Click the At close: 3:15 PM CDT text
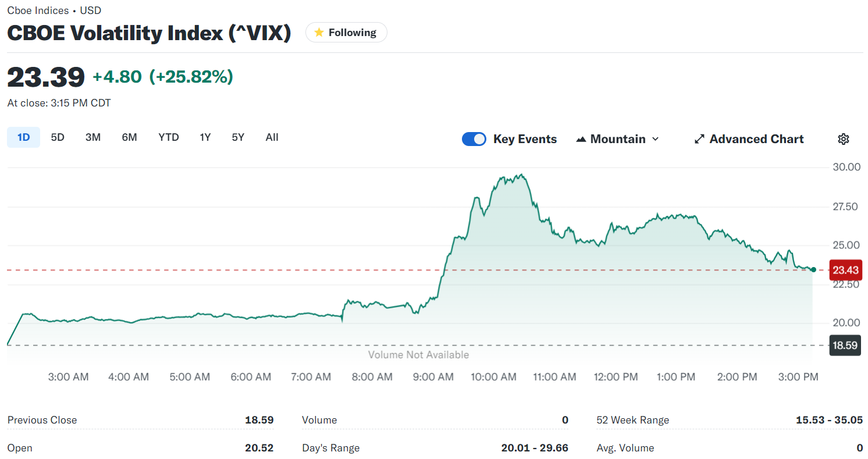 (59, 103)
